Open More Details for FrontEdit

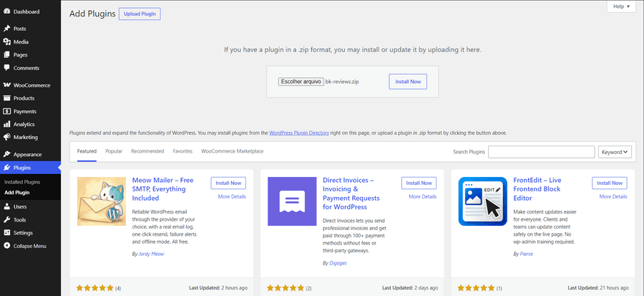click(x=613, y=196)
